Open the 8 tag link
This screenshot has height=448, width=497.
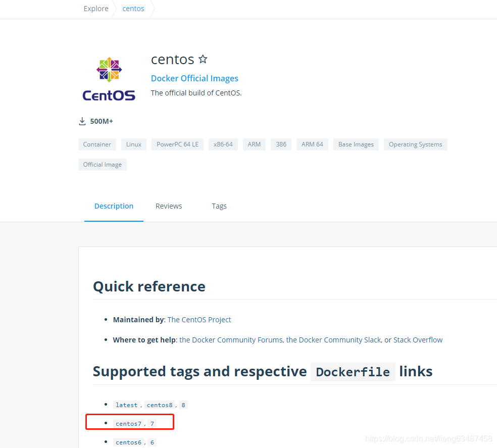(x=183, y=405)
